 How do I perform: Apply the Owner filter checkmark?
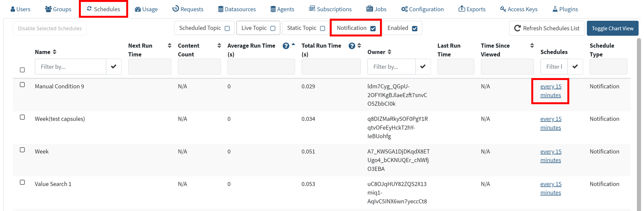click(423, 66)
